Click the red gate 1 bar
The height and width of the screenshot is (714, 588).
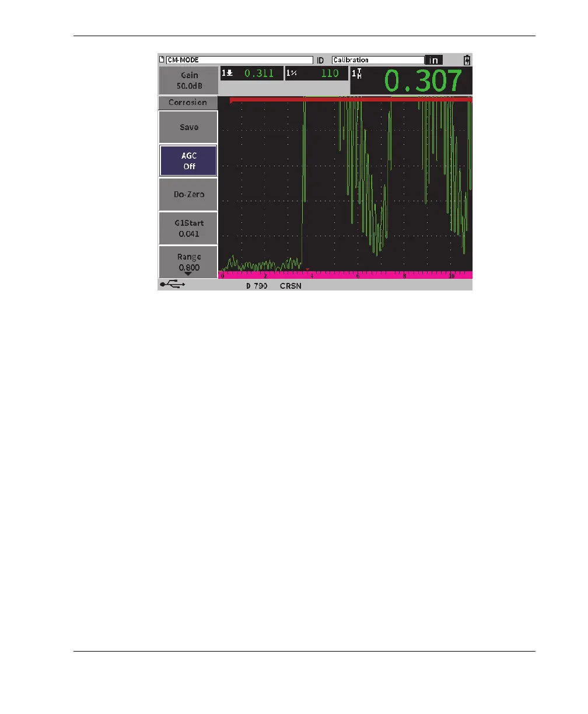pyautogui.click(x=352, y=100)
